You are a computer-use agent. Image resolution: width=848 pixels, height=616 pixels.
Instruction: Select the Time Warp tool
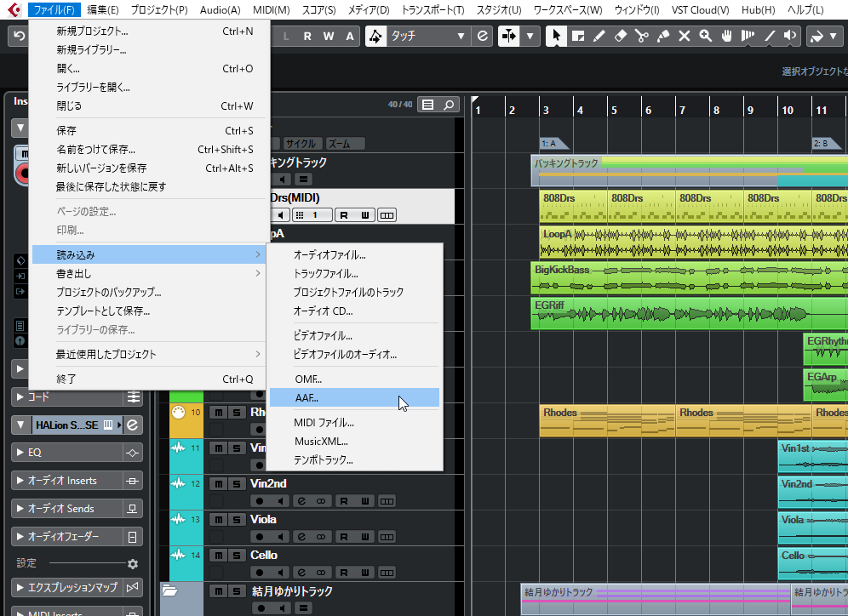(748, 37)
